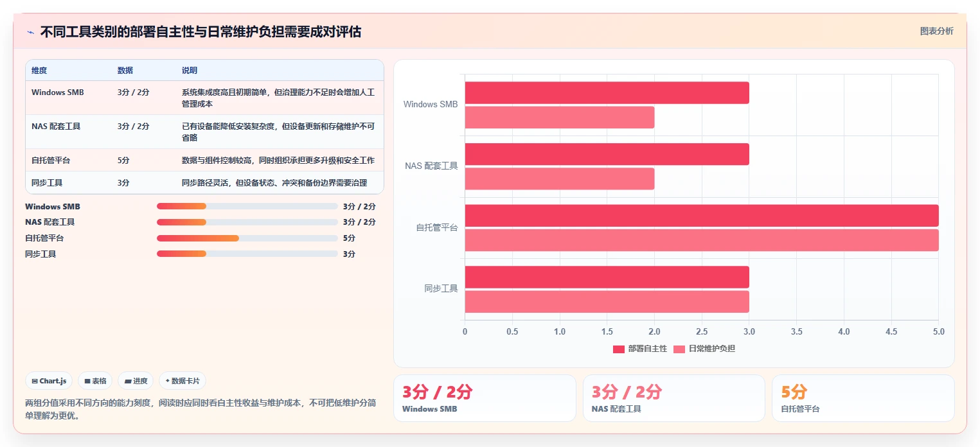Viewport: 980px width, 447px height.
Task: Click the 2.5 tick on the chart x-axis
Action: [702, 332]
